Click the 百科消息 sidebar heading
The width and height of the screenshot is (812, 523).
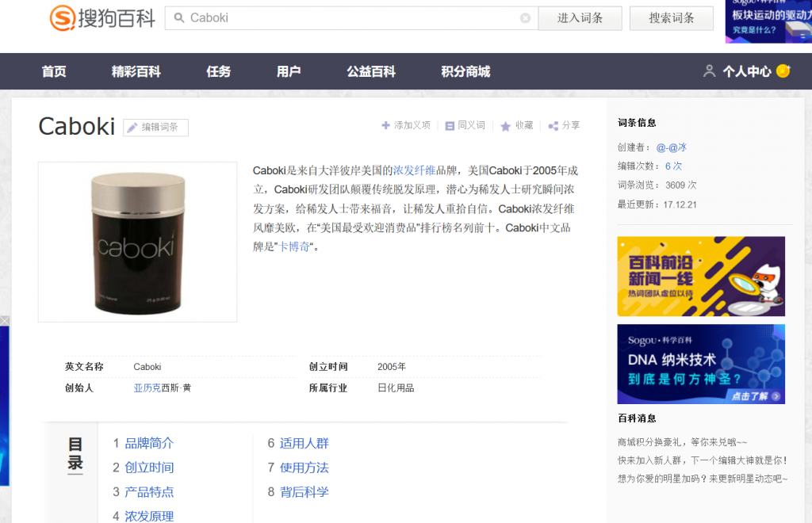(637, 418)
